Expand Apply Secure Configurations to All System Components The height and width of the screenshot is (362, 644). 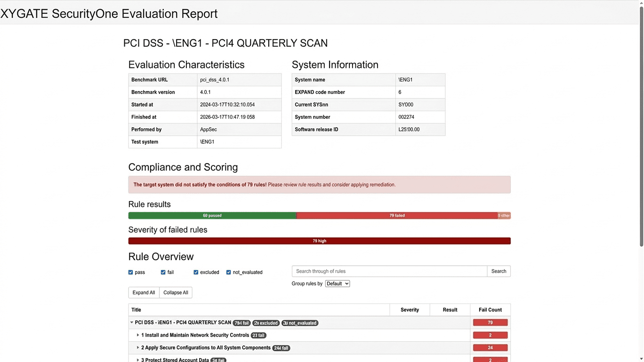138,348
